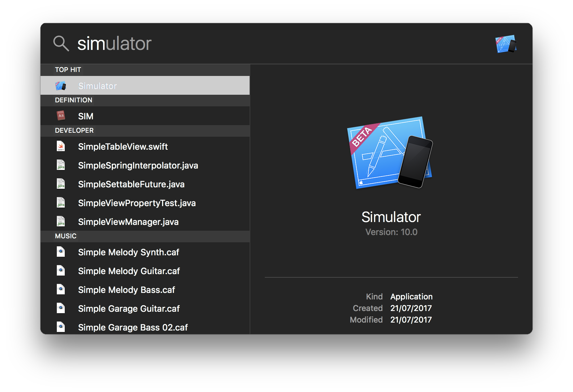
Task: Click audio file icon for Simple Melody Bass.caf
Action: [61, 289]
